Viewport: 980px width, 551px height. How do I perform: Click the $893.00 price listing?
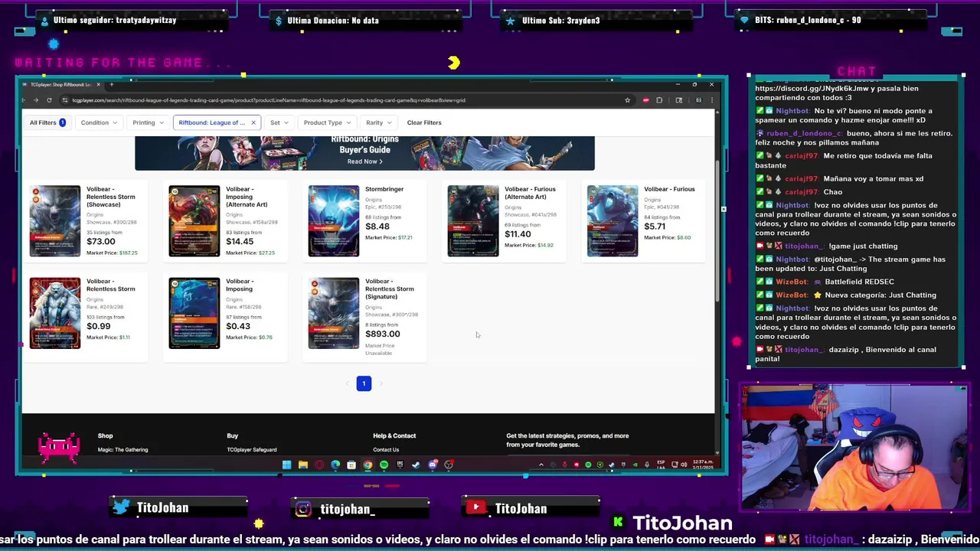pyautogui.click(x=382, y=334)
